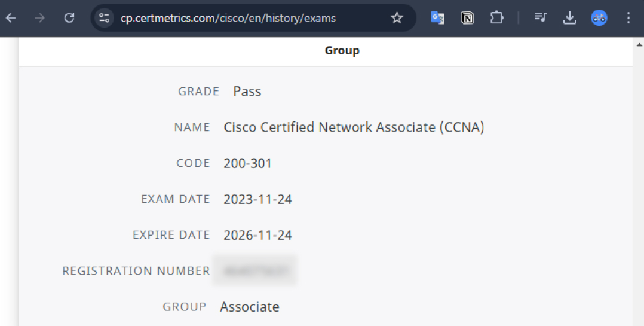Open the site information icon in address bar

(x=105, y=18)
